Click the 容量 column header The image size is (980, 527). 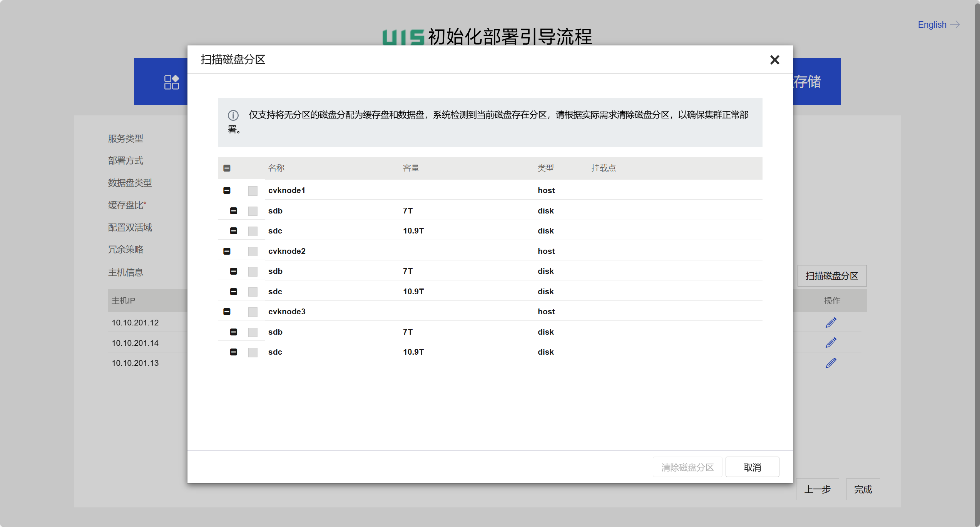(411, 168)
